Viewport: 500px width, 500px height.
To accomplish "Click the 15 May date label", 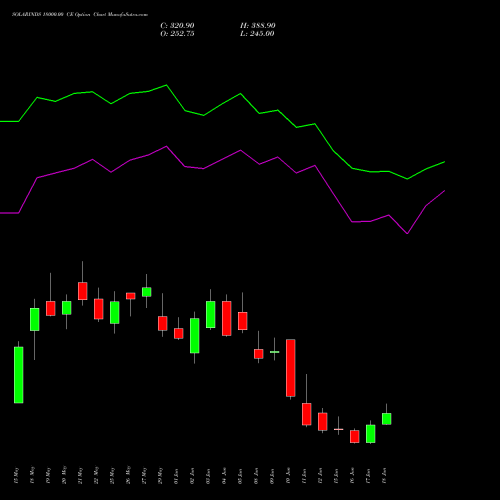I will pyautogui.click(x=17, y=476).
